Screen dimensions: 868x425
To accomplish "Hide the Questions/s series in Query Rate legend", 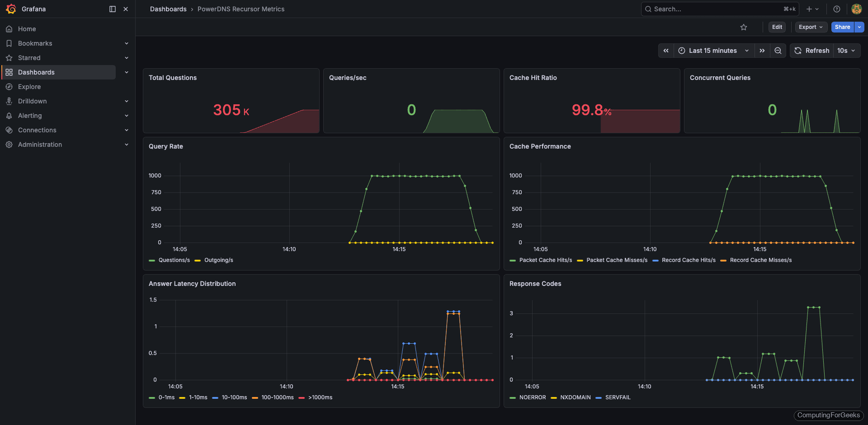I will [x=174, y=260].
